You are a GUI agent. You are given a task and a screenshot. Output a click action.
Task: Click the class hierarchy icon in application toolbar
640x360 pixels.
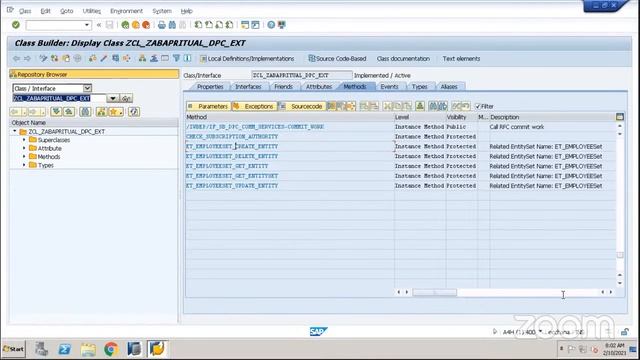click(142, 58)
